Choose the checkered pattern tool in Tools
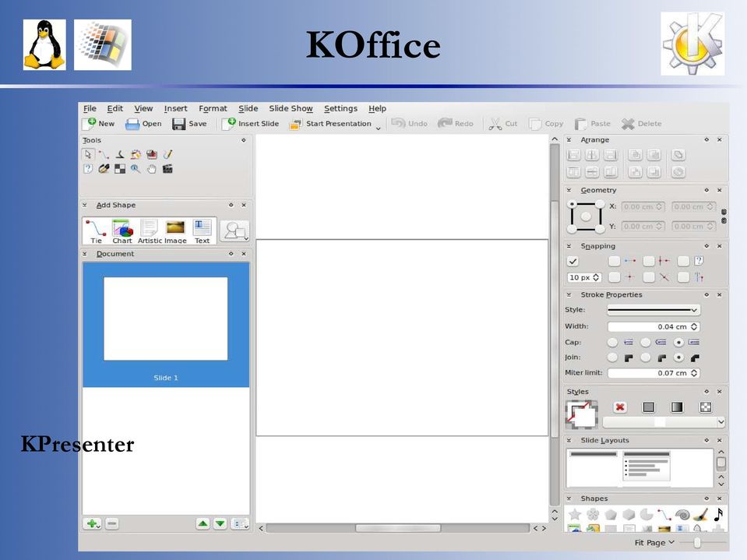Image resolution: width=747 pixels, height=560 pixels. click(x=120, y=169)
